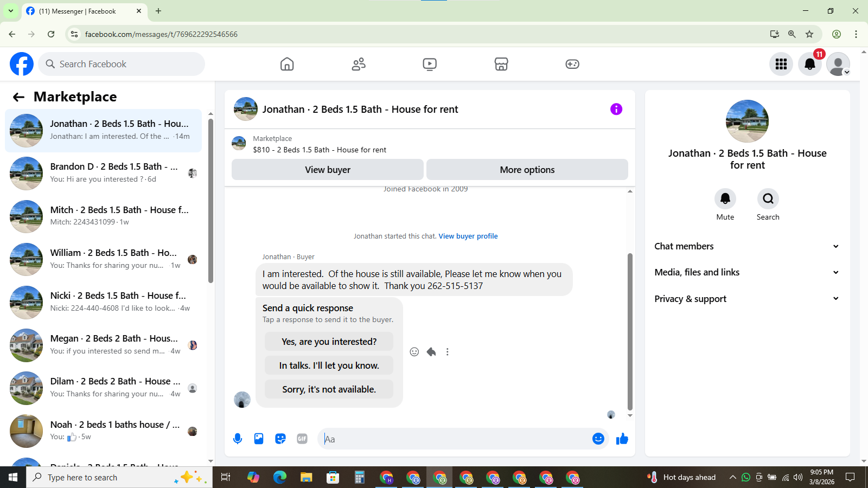
Task: Click the Search Facebook field
Action: [122, 64]
